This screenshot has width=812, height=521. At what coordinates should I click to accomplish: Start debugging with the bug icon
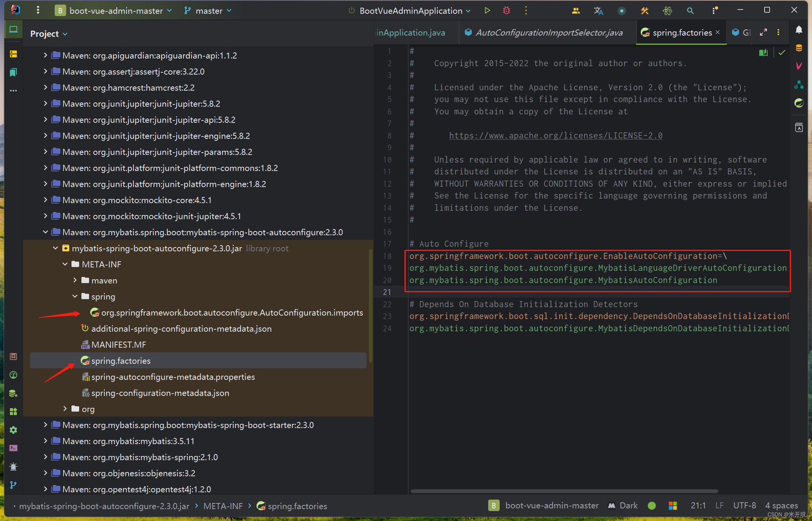(507, 11)
